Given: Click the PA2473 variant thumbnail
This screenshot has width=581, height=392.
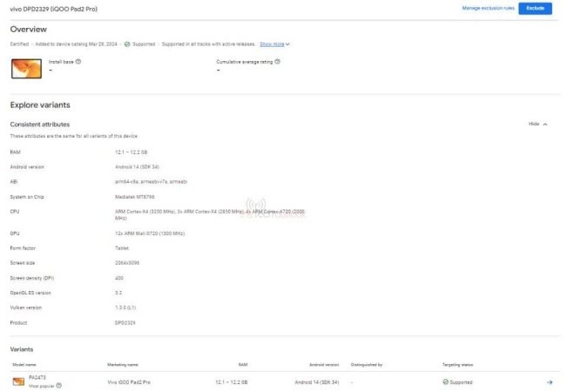Looking at the screenshot, I should pyautogui.click(x=18, y=382).
